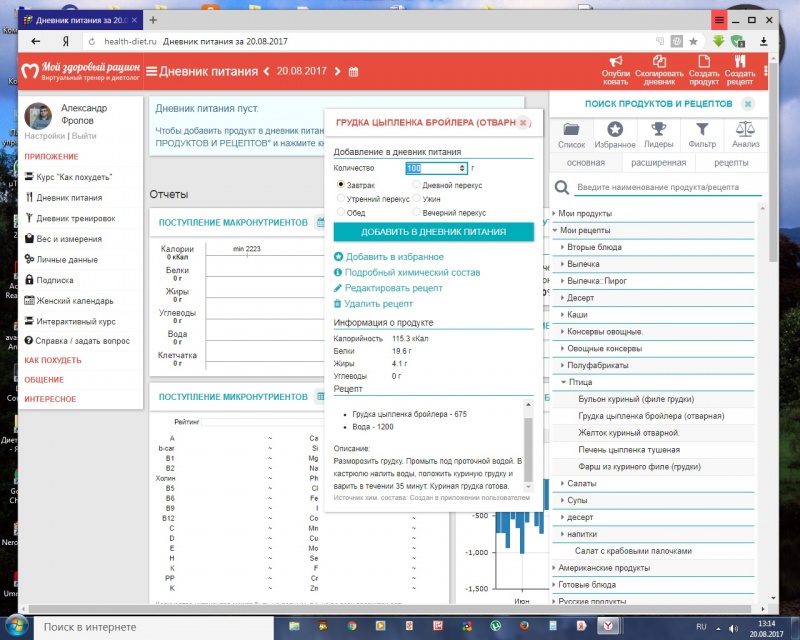Open the Анализ scales icon
The width and height of the screenshot is (800, 640).
[x=746, y=129]
